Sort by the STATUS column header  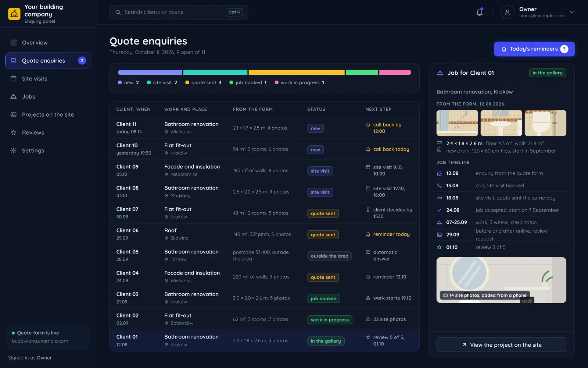click(316, 109)
